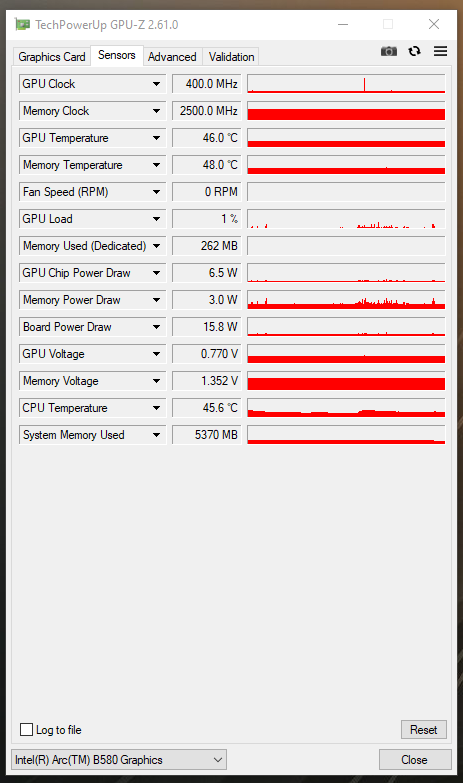Click the GPU Load history graph
The width and height of the screenshot is (463, 783).
(x=346, y=219)
